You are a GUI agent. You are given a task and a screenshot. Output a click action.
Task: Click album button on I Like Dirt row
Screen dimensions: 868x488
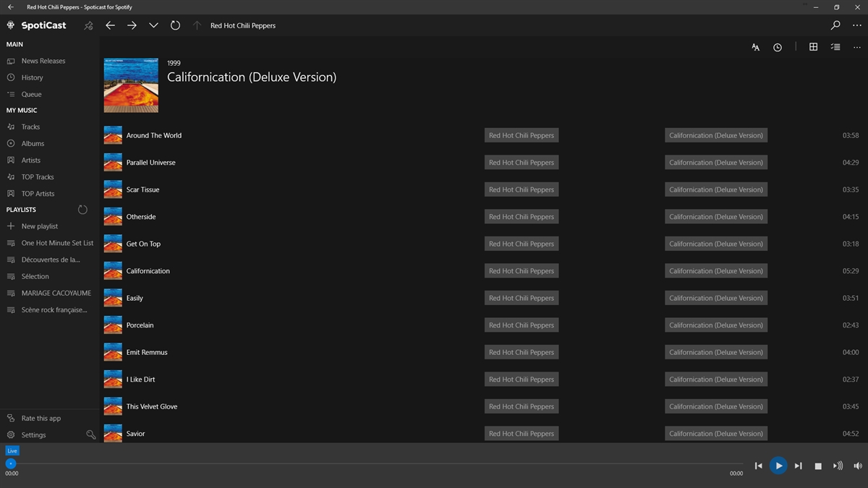[716, 380]
